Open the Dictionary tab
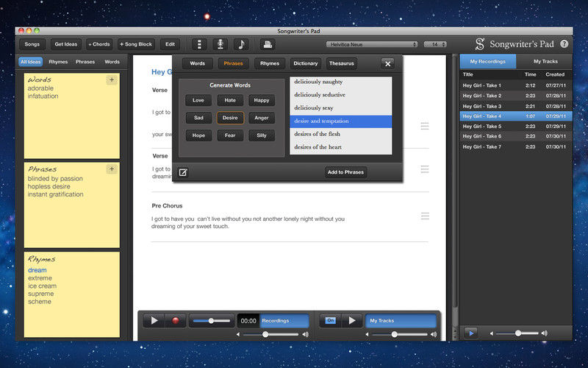The image size is (588, 368). tap(305, 63)
